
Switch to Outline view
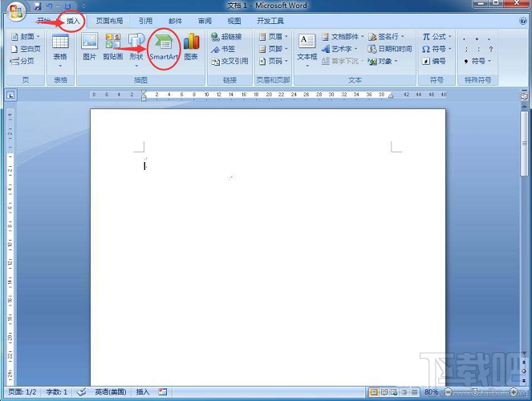click(404, 392)
